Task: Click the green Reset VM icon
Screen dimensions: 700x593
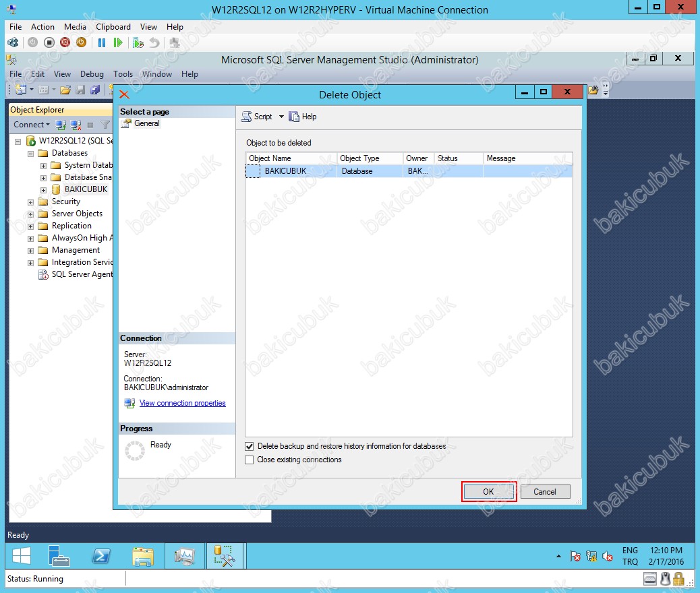Action: (x=118, y=42)
